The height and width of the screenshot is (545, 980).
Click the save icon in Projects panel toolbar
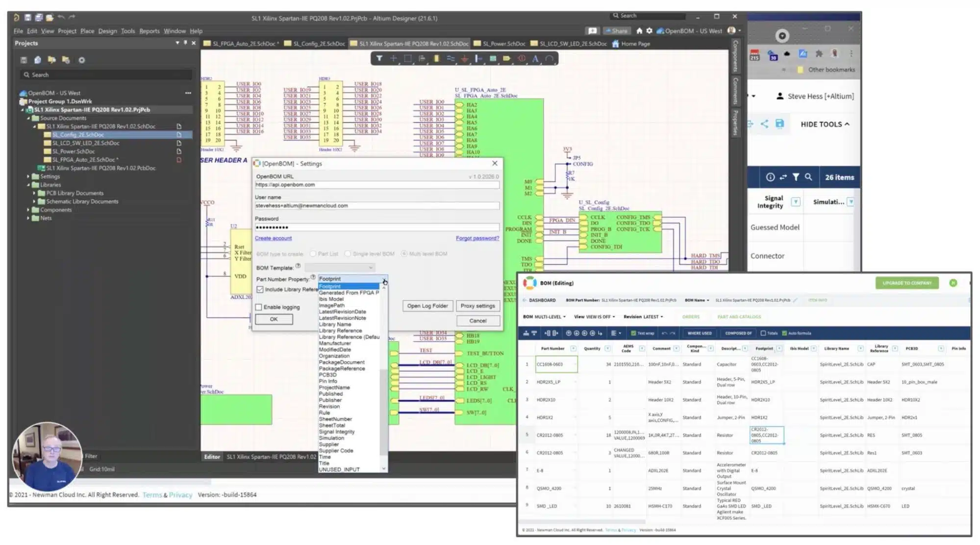coord(24,60)
